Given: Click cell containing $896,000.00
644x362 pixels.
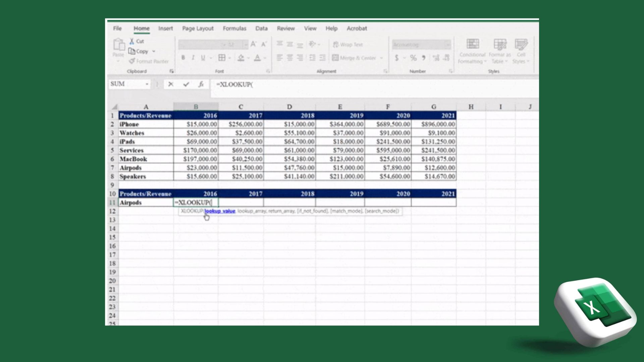Looking at the screenshot, I should point(434,124).
